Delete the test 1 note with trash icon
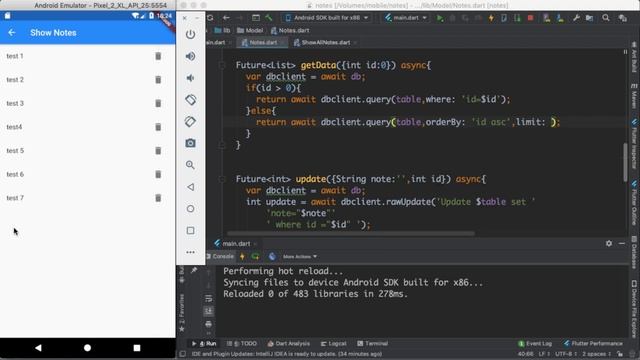 pyautogui.click(x=158, y=56)
